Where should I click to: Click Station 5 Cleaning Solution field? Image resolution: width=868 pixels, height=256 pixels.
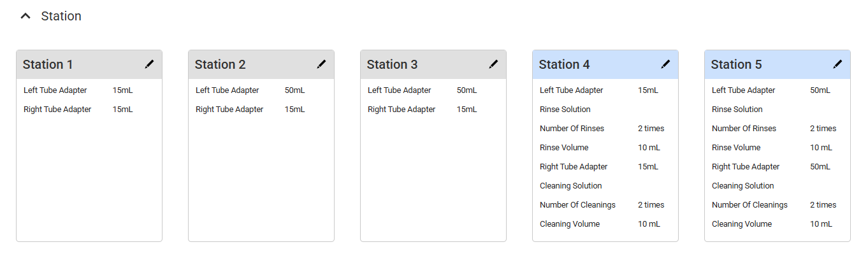742,186
